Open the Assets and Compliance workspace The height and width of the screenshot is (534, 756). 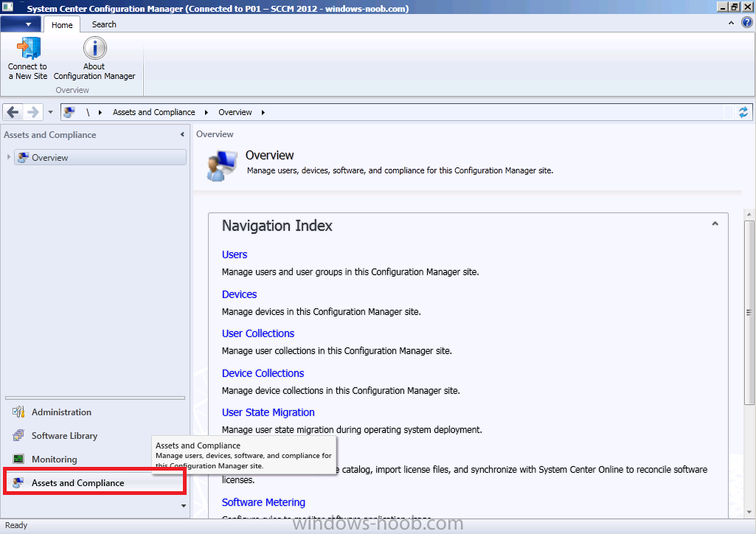pos(94,483)
